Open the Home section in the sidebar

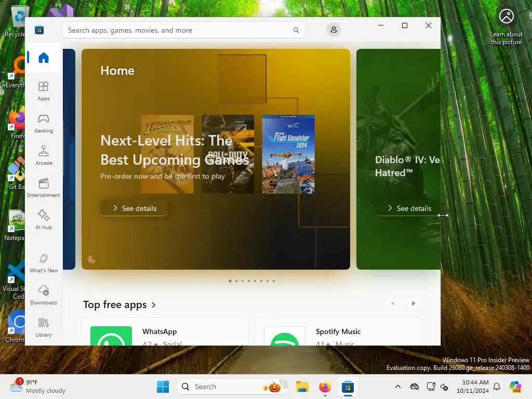44,58
